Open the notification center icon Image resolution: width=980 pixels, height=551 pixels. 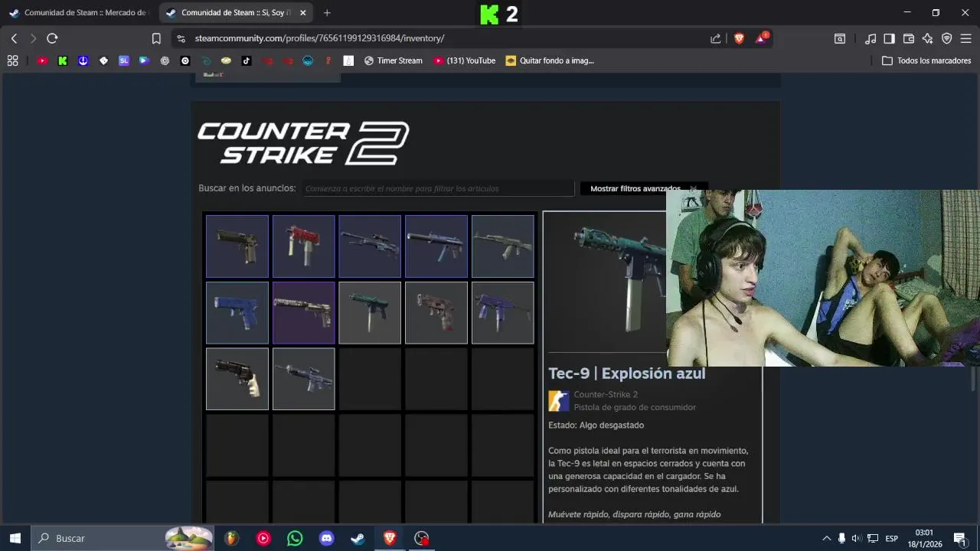click(x=959, y=538)
